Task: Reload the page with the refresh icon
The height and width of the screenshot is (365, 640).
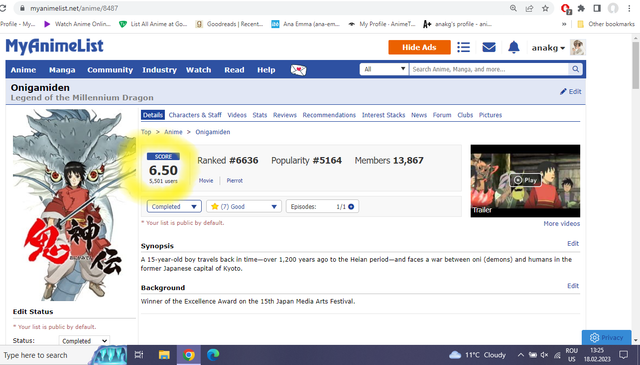Action: [3, 8]
